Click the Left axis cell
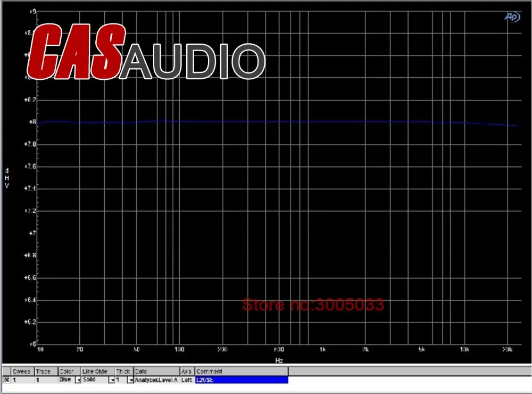 (187, 380)
